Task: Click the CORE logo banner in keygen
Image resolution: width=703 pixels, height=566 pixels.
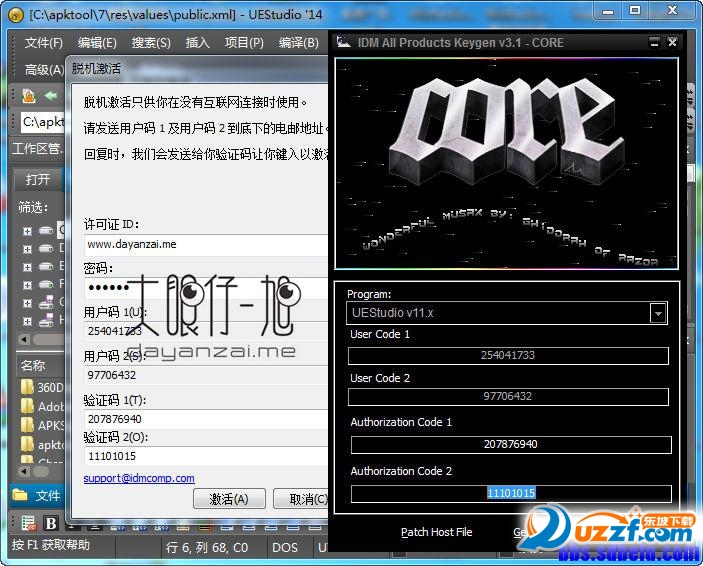Action: [507, 164]
